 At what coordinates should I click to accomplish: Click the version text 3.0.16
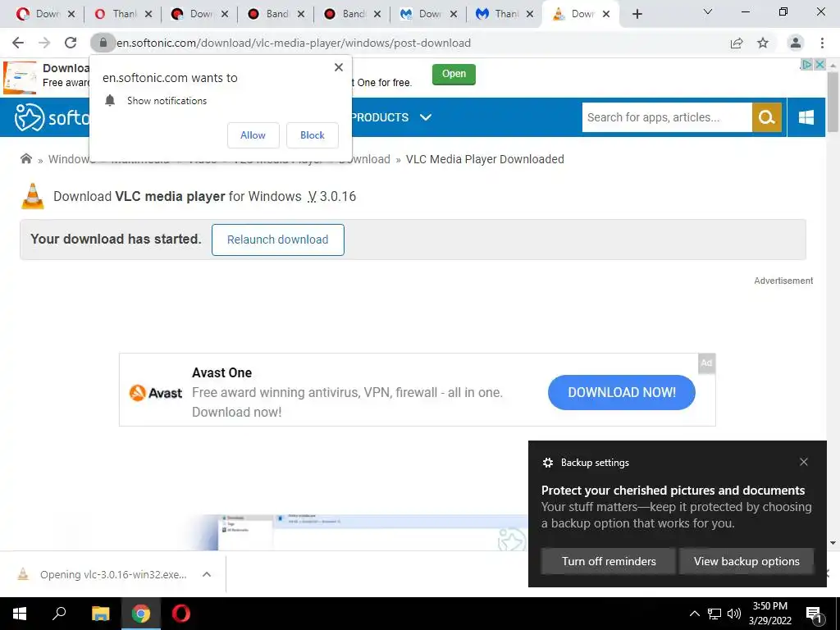click(337, 196)
